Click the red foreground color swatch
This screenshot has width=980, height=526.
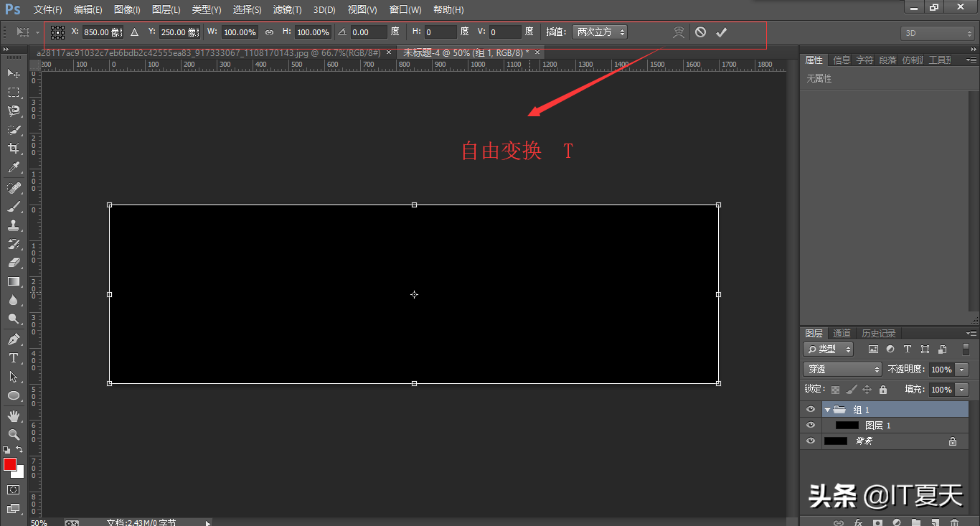pyautogui.click(x=9, y=465)
